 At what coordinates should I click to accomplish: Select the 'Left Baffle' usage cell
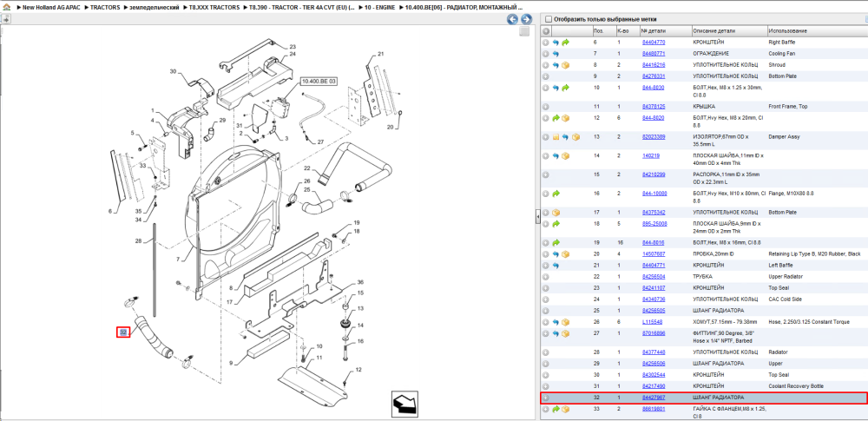point(780,266)
